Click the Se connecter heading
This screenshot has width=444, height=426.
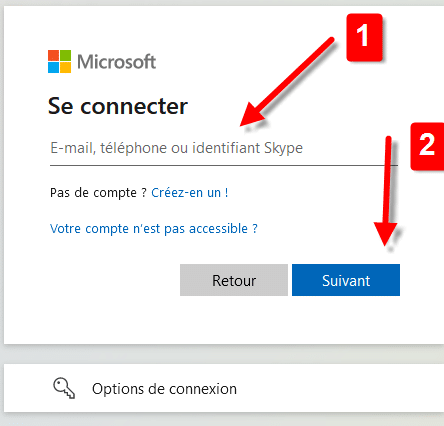(118, 106)
